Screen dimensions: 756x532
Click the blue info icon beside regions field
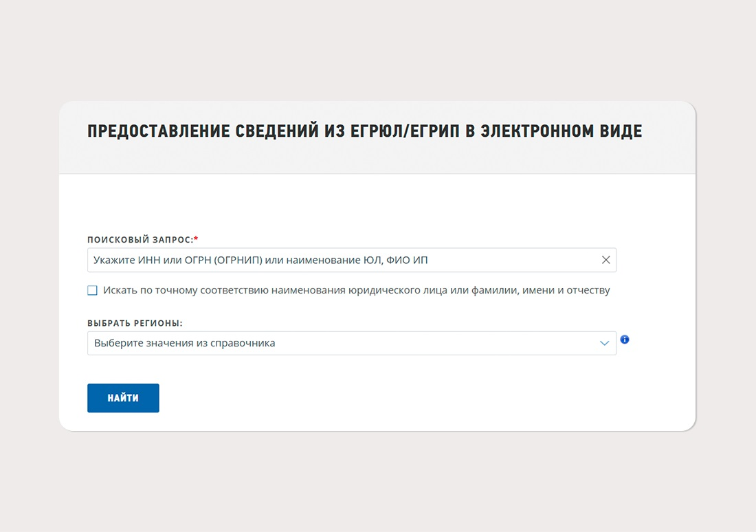tap(624, 340)
